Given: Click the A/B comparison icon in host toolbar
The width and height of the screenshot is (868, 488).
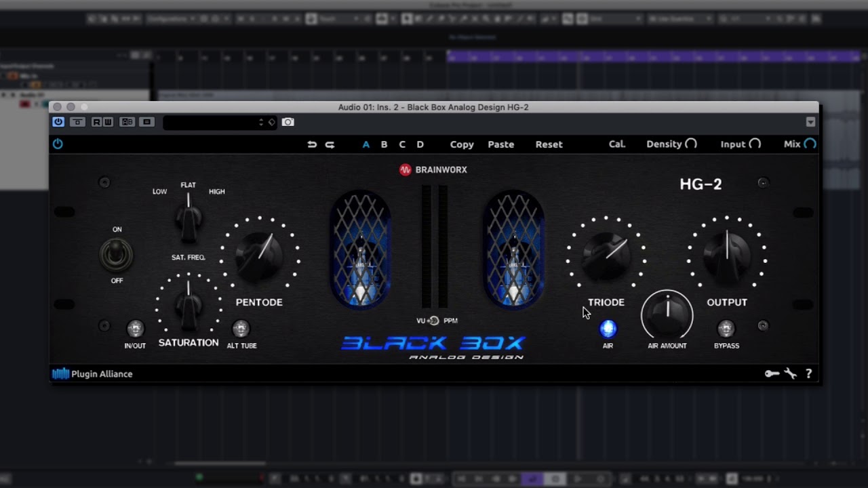Looking at the screenshot, I should click(x=127, y=122).
